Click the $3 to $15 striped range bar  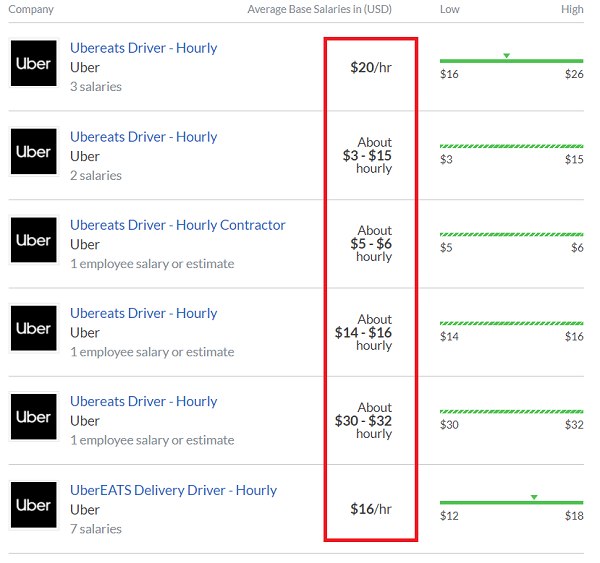tap(511, 146)
